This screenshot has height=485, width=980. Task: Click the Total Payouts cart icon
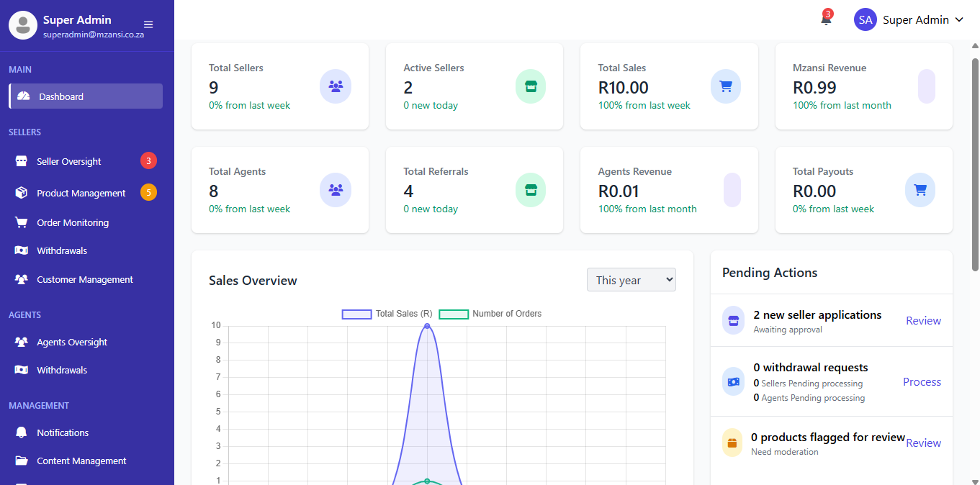pos(920,190)
